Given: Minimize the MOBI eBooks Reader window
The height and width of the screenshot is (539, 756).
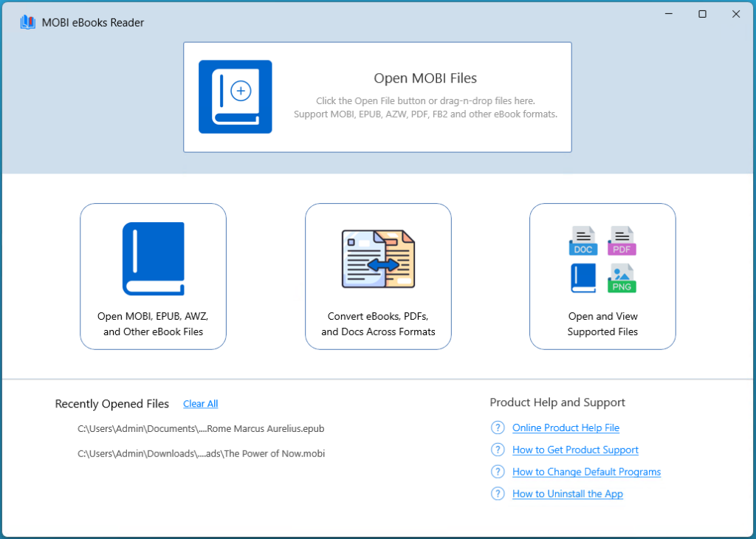Looking at the screenshot, I should (669, 14).
